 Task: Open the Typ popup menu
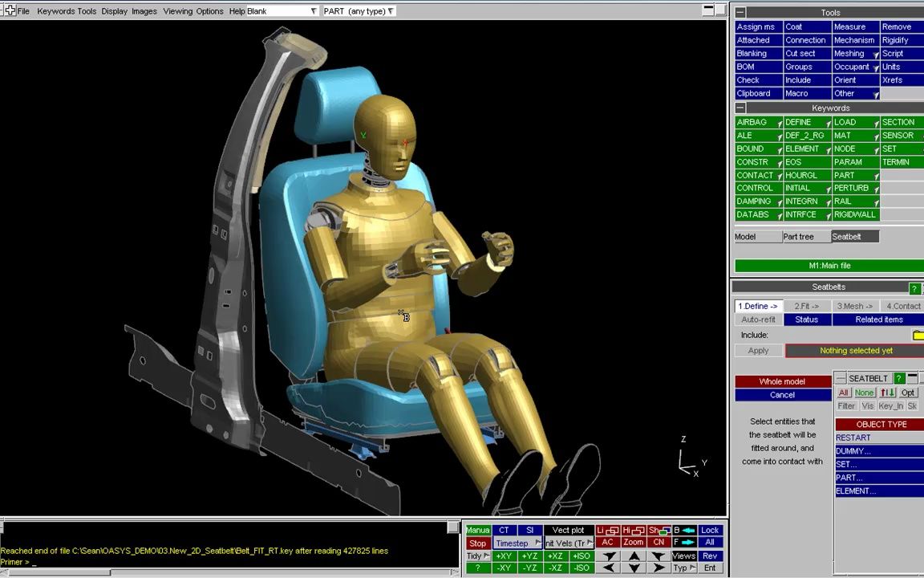(x=684, y=568)
